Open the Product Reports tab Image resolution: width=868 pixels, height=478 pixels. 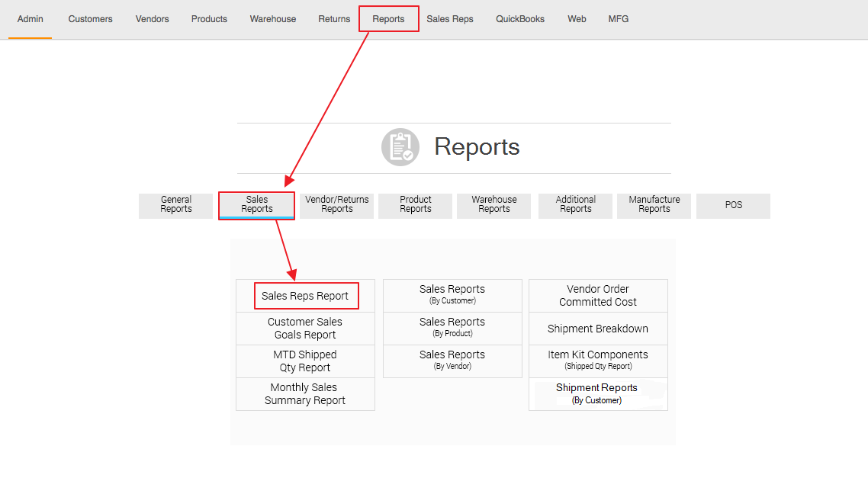(x=416, y=205)
